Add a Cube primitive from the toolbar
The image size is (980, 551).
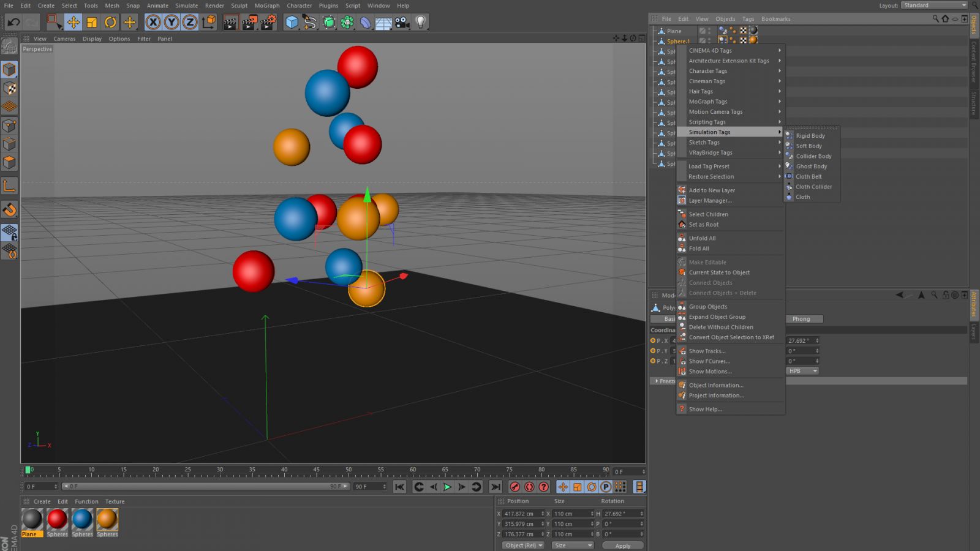292,23
